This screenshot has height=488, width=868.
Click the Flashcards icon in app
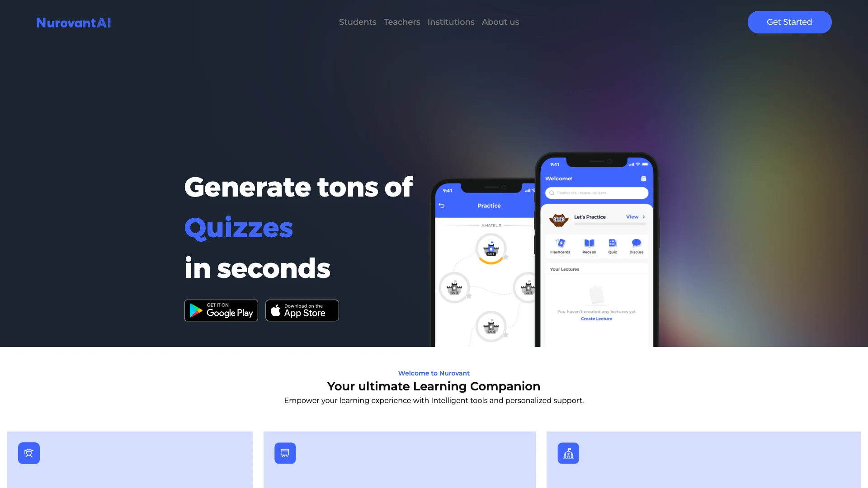561,243
